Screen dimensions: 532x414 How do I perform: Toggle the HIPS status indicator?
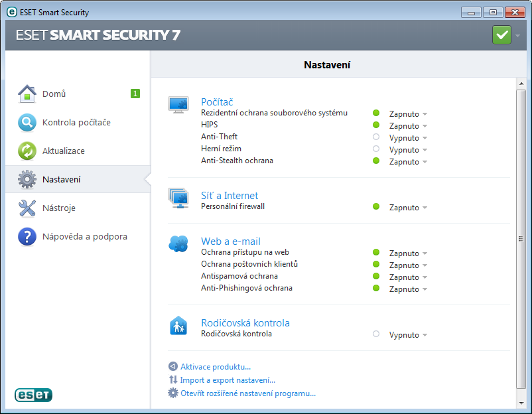pos(376,125)
